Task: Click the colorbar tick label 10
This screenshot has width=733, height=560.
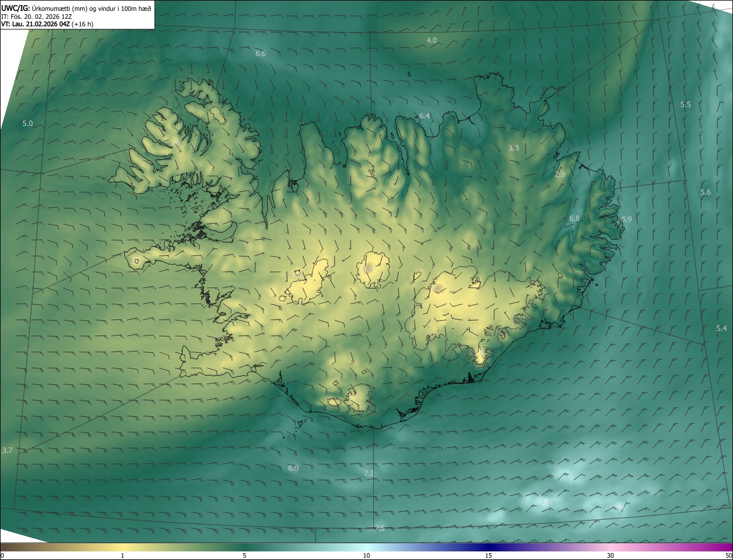Action: pos(366,555)
